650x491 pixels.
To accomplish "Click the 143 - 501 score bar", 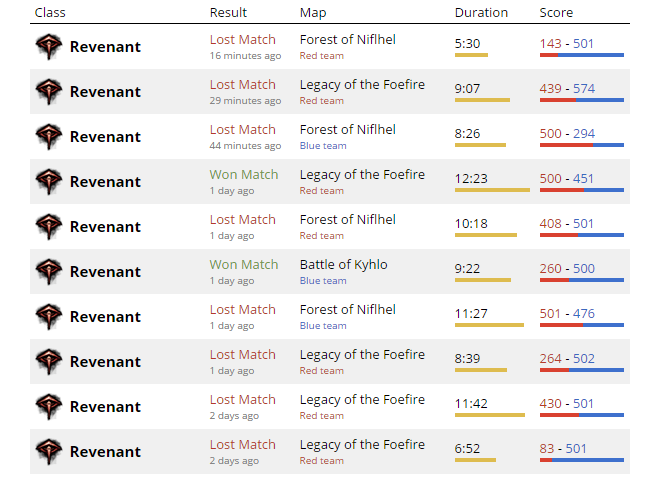I will click(x=582, y=55).
